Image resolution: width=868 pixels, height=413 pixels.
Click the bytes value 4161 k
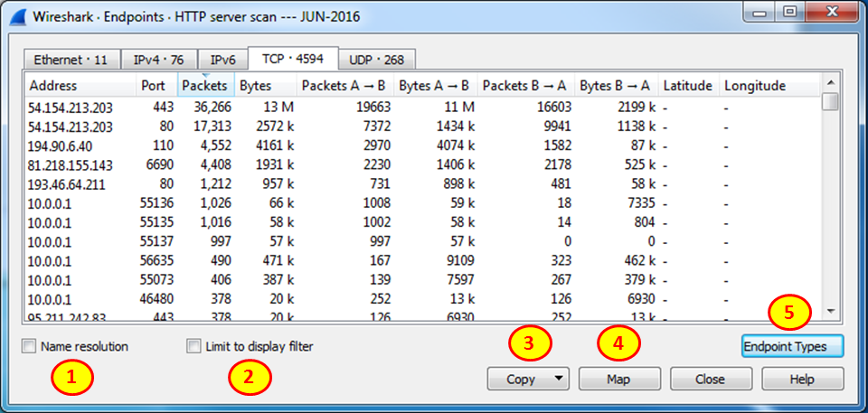coord(273,146)
